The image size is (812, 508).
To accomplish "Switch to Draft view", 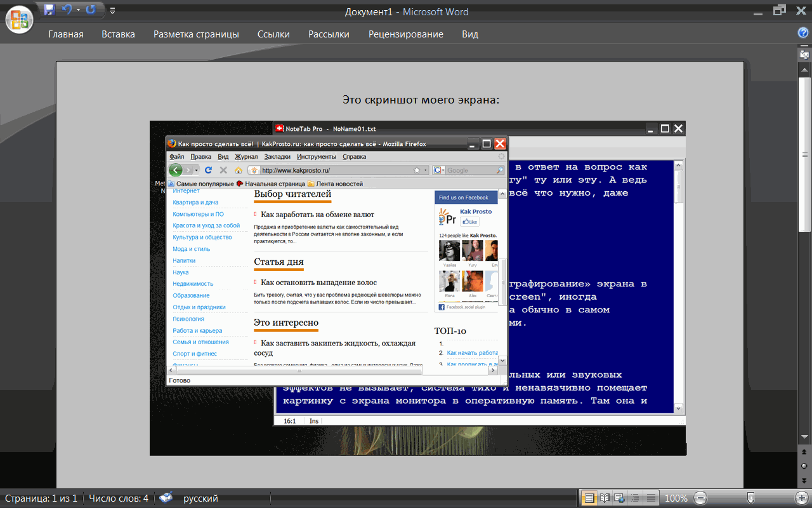I will 650,498.
